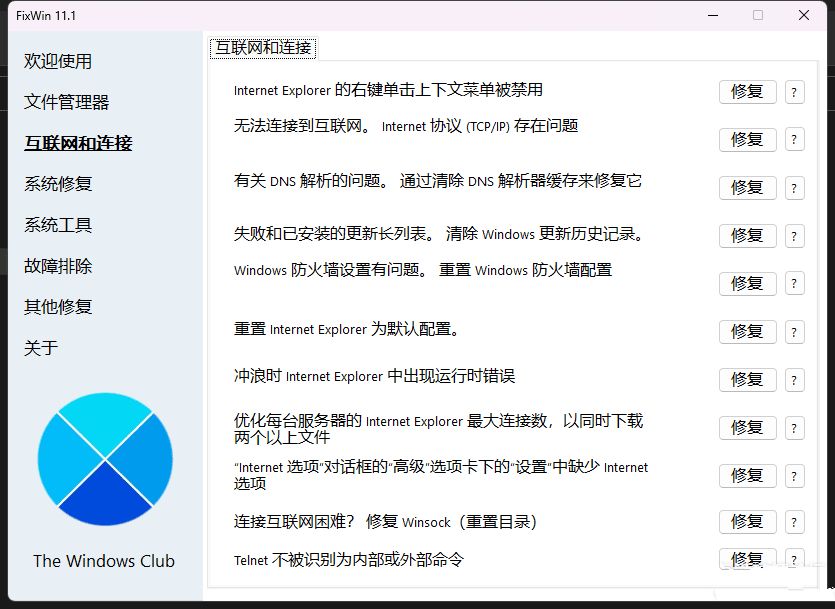Click ? beside Internet Explorer 右键菜单 fix

[794, 92]
